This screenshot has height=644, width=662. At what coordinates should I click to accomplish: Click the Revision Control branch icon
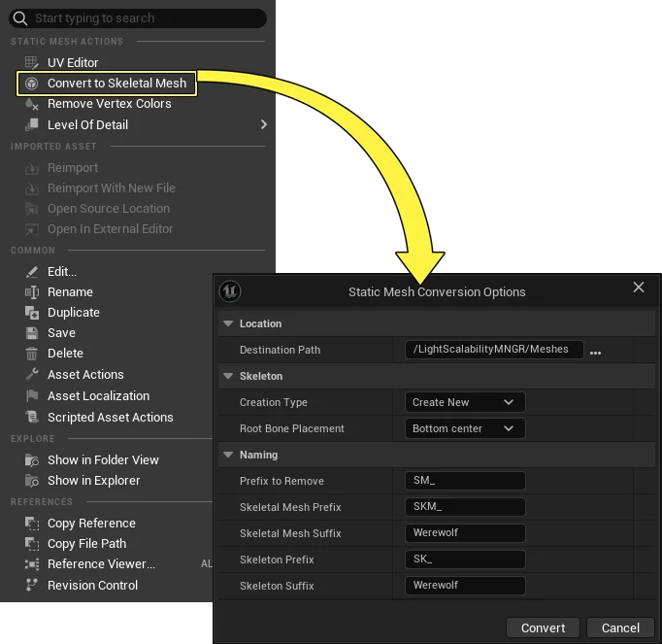tap(32, 585)
